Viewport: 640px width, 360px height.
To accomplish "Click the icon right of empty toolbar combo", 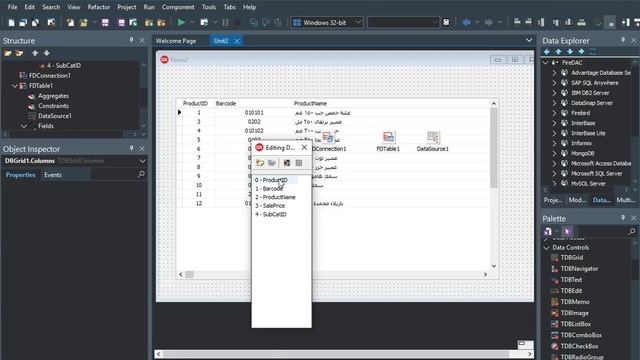I will click(x=446, y=22).
